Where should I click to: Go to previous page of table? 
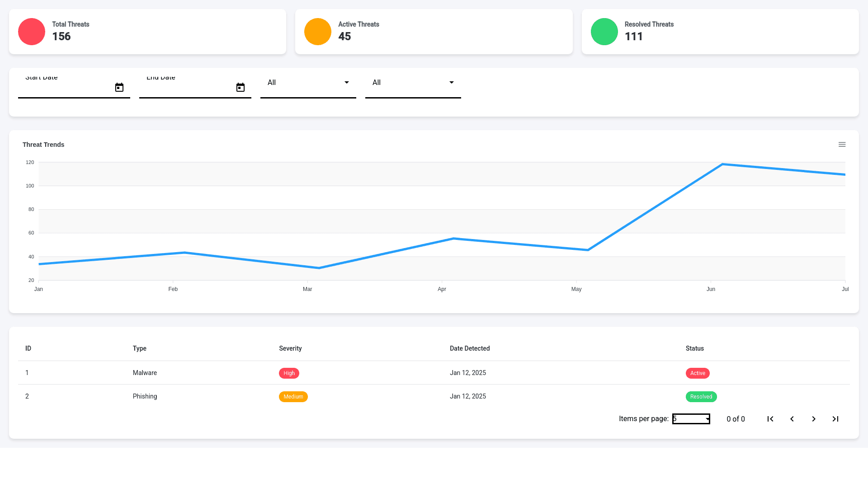click(792, 419)
